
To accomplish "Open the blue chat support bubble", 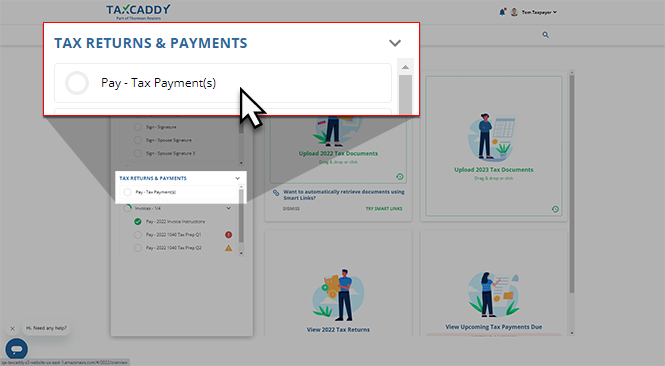I will pos(17,349).
